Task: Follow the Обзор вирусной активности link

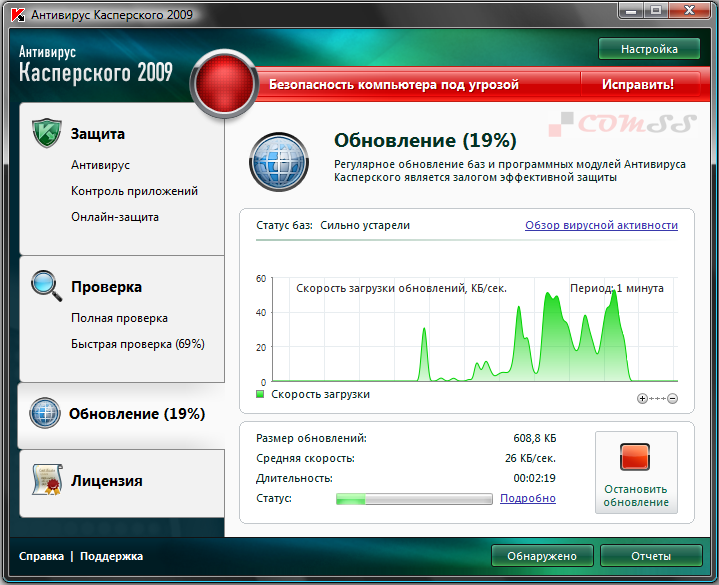Action: [601, 225]
